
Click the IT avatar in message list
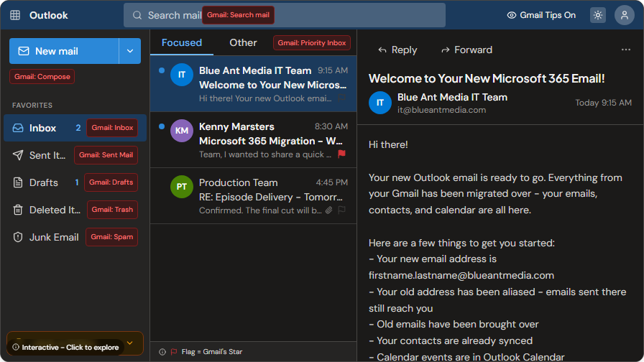click(182, 75)
